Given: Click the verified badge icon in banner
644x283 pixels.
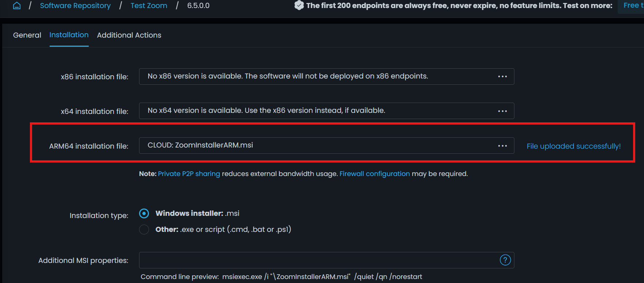Looking at the screenshot, I should point(299,5).
